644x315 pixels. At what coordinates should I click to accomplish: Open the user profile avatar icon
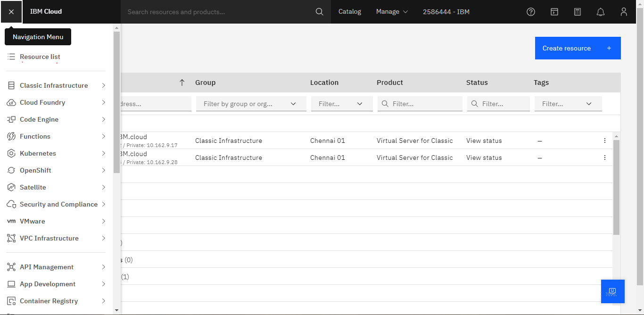(624, 12)
